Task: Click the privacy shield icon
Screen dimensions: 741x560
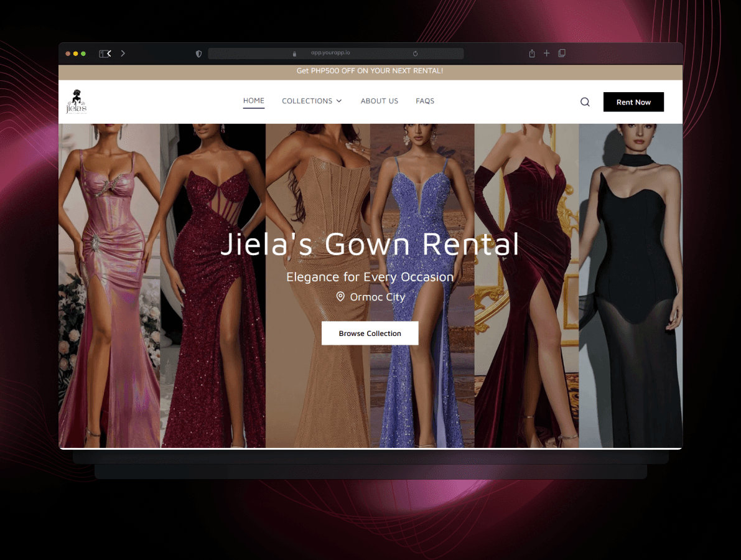Action: click(x=198, y=54)
